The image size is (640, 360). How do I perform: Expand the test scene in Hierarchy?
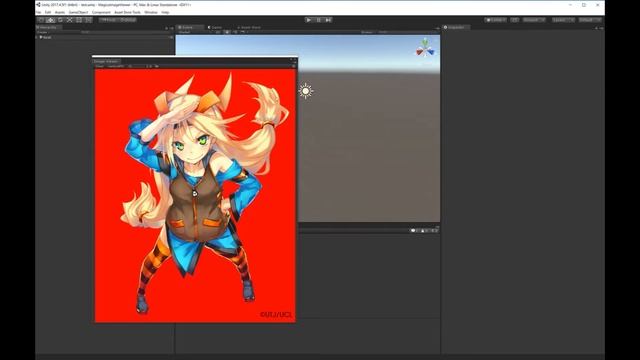point(41,37)
